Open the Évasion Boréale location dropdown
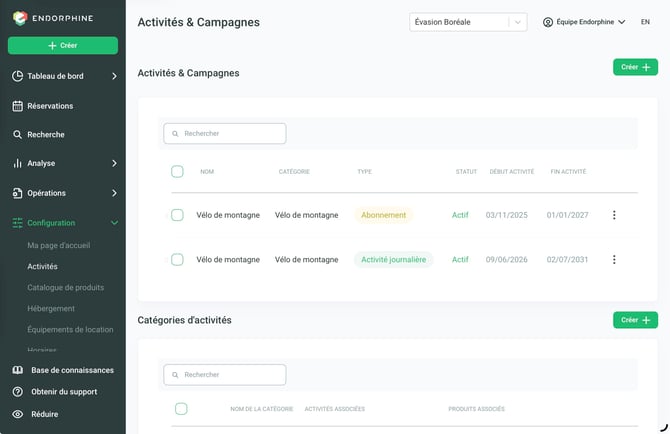670x434 pixels. (x=468, y=22)
